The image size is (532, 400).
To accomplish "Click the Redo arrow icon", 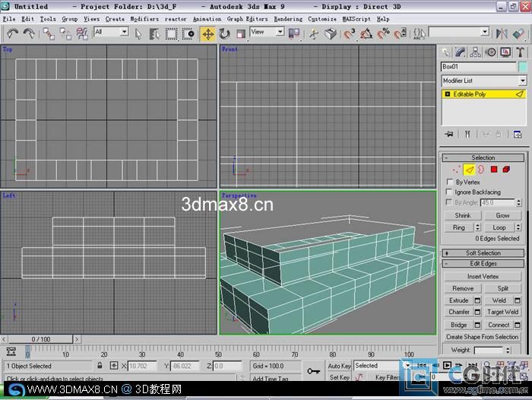I will (29, 33).
